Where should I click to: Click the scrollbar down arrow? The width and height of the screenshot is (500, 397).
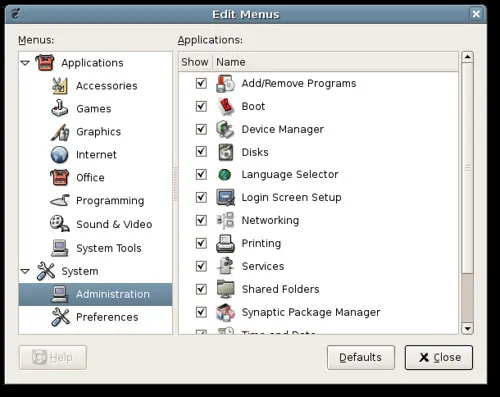pos(468,329)
